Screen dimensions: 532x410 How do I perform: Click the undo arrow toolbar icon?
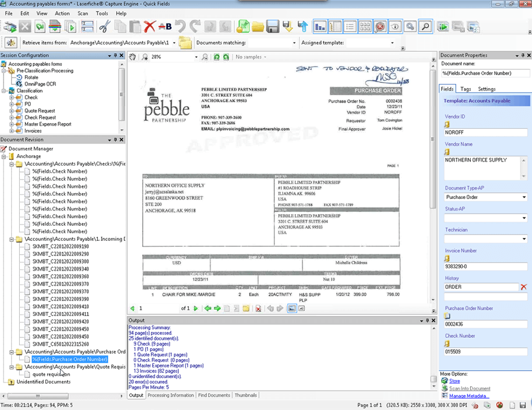click(x=181, y=26)
